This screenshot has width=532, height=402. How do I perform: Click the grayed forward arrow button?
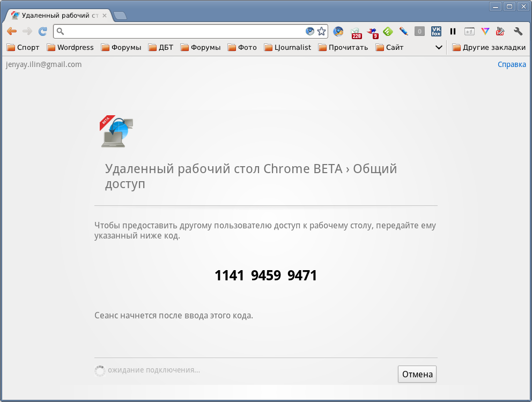(27, 32)
